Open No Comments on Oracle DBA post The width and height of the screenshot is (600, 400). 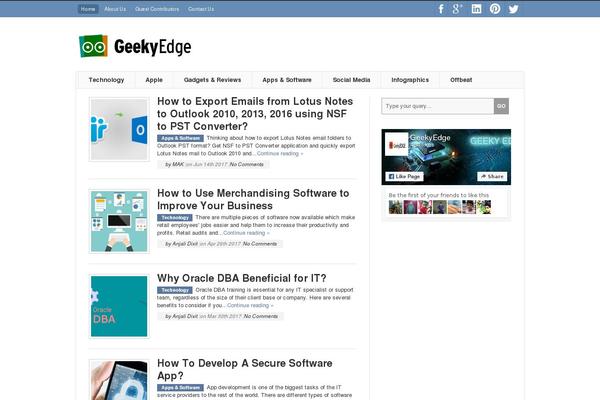[x=261, y=316]
